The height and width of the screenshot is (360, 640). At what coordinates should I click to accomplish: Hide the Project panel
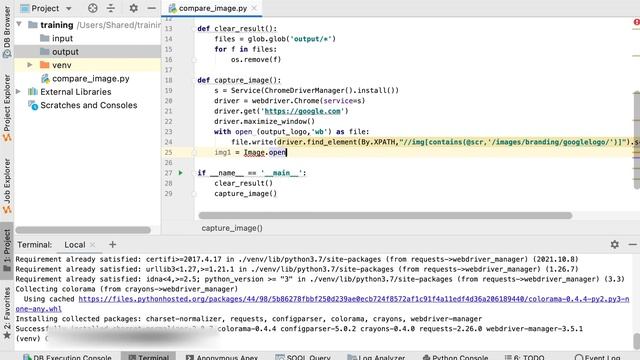pyautogui.click(x=151, y=8)
